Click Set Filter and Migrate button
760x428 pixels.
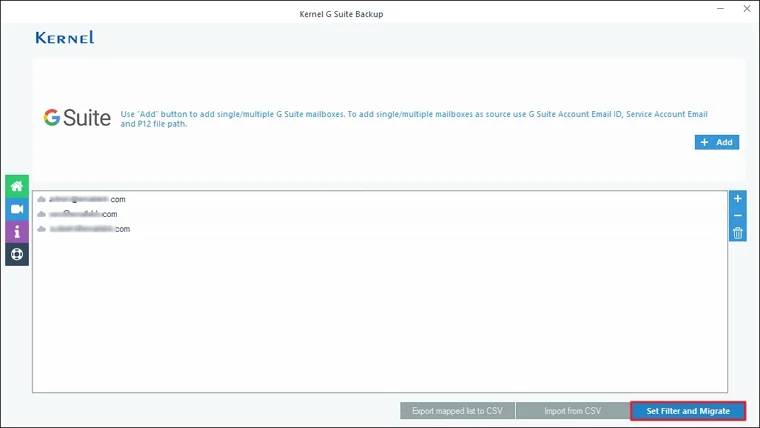click(688, 411)
